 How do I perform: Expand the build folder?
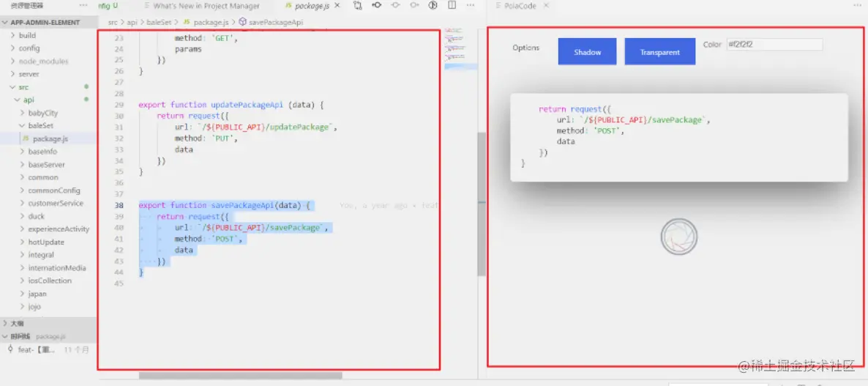[x=48, y=35]
